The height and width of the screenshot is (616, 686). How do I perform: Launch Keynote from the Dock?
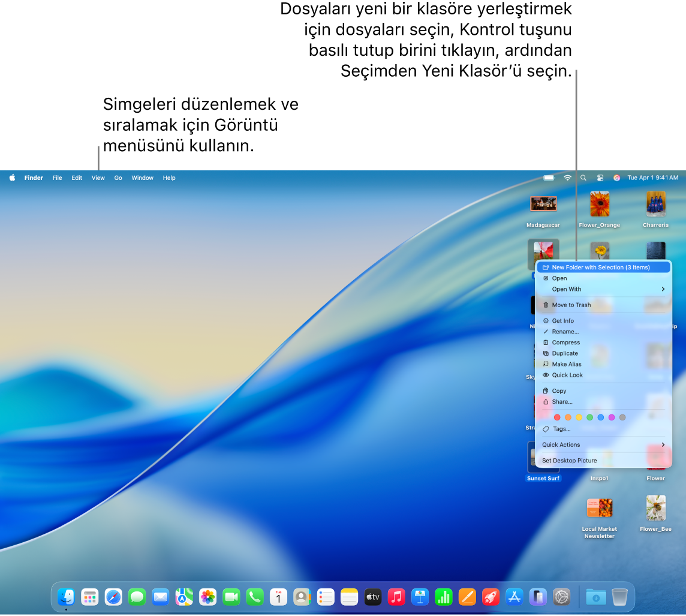click(x=420, y=597)
